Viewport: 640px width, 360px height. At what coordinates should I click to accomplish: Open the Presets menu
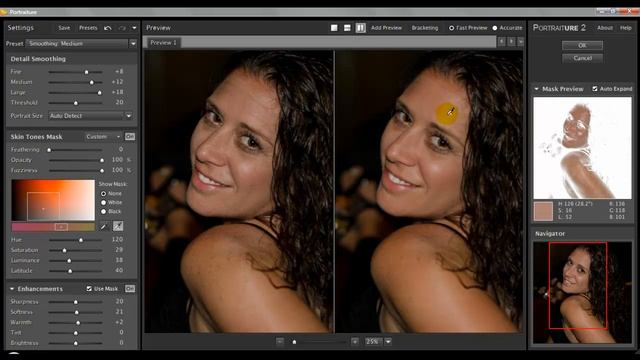88,28
